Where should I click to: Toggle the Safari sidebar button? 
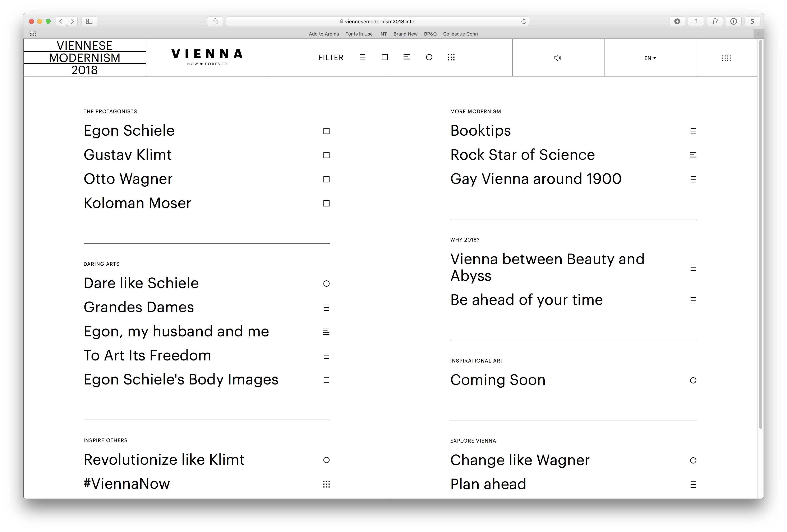click(x=89, y=21)
